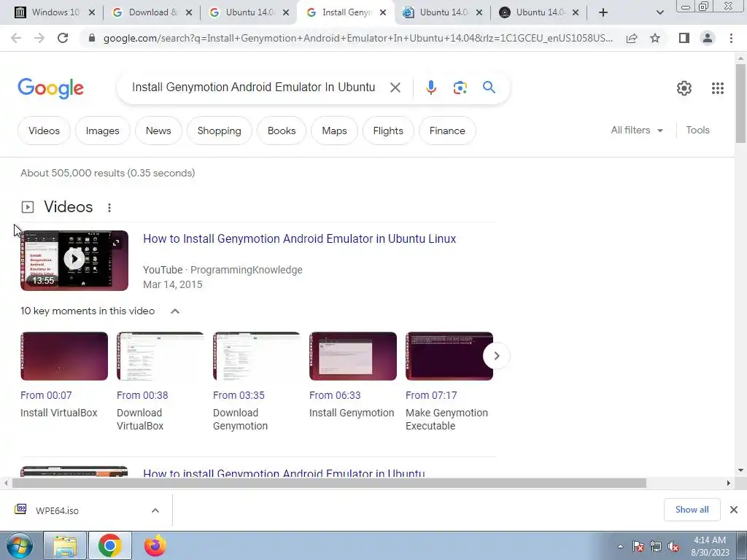This screenshot has height=560, width=747.
Task: Start voice search with microphone
Action: pos(430,87)
